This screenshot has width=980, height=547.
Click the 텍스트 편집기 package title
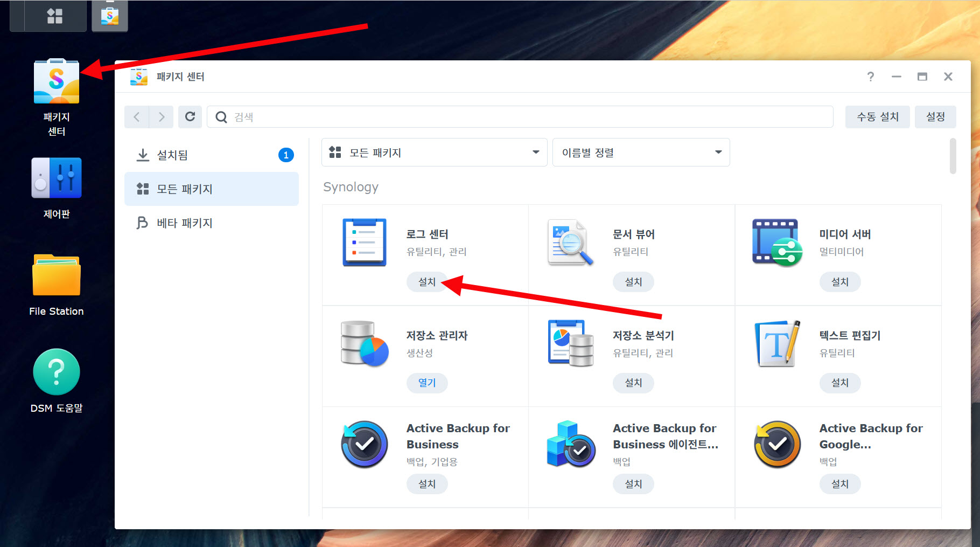[x=850, y=336]
